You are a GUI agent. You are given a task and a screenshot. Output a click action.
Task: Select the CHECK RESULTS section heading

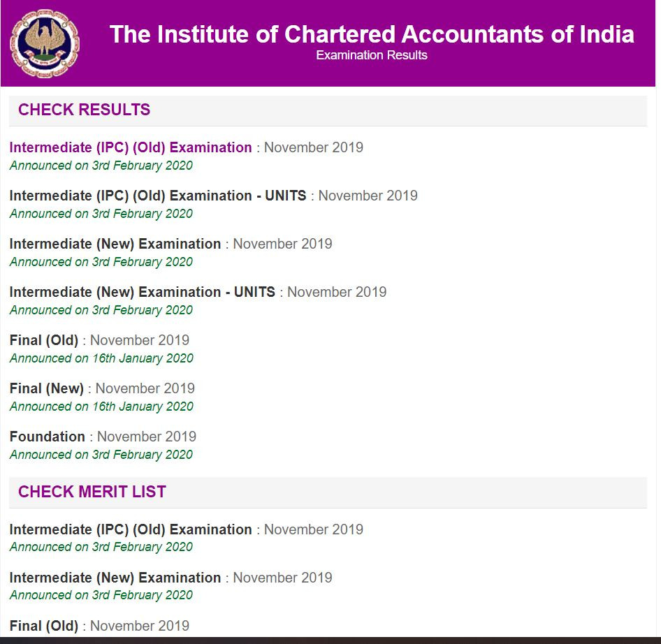[84, 110]
